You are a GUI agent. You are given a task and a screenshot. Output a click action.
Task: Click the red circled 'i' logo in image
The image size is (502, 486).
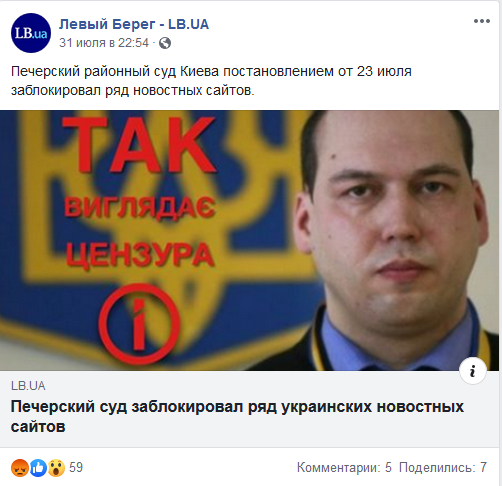coord(139,323)
